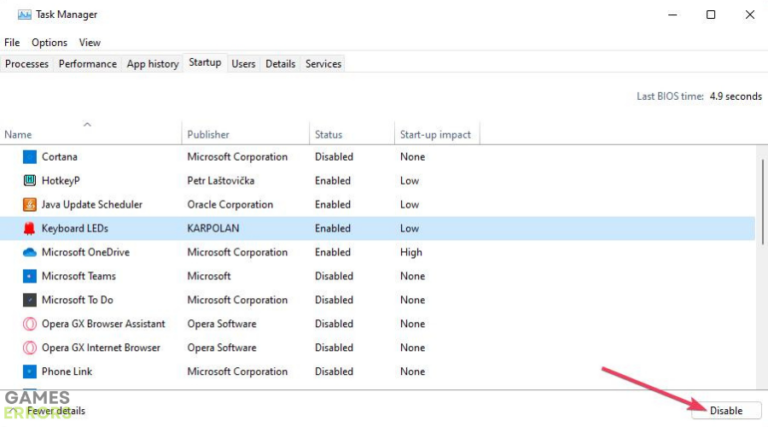Image resolution: width=768 pixels, height=427 pixels.
Task: Click the red Keyboard LEDs icon
Action: point(30,229)
